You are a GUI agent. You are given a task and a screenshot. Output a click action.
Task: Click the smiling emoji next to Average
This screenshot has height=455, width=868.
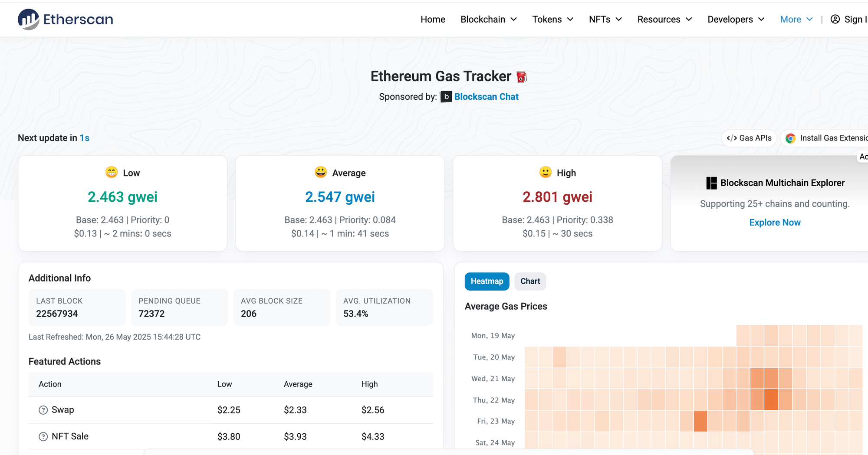coord(321,172)
